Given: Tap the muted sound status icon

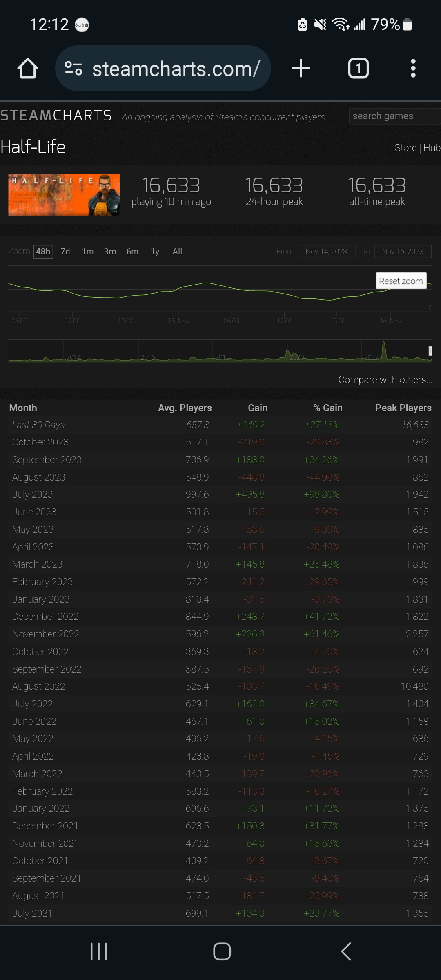Looking at the screenshot, I should tap(320, 24).
